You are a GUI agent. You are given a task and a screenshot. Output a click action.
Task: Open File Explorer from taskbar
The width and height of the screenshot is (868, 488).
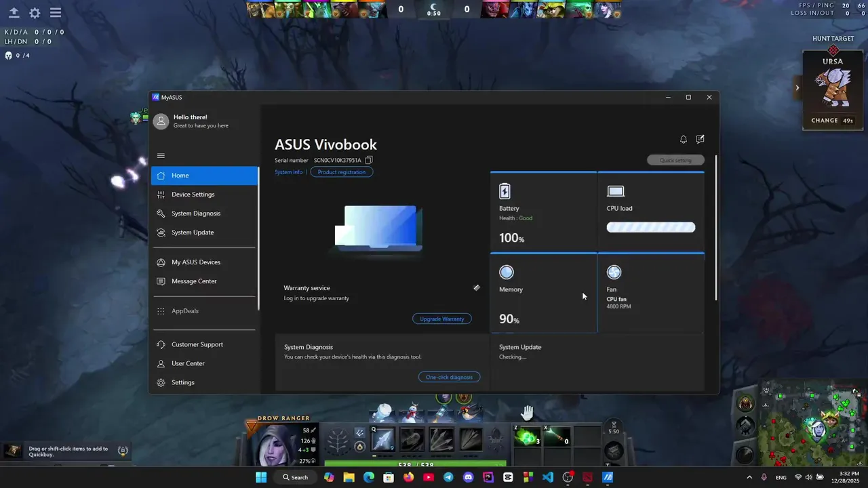tap(349, 477)
